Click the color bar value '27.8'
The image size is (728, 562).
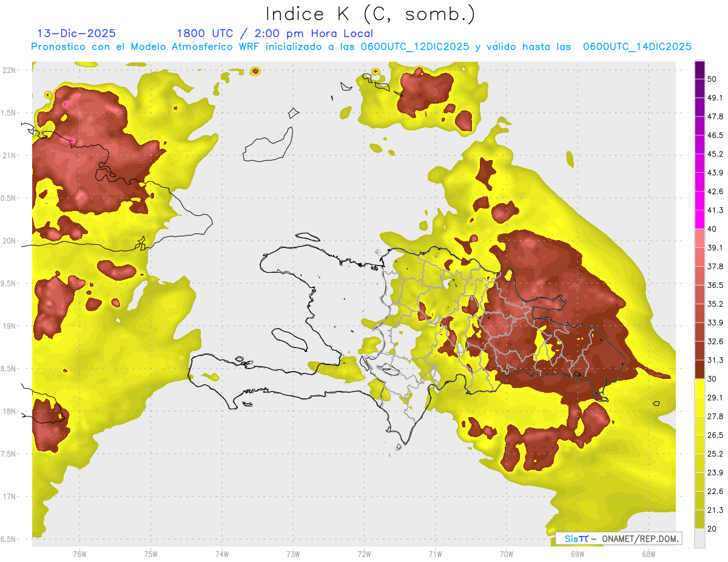point(715,416)
